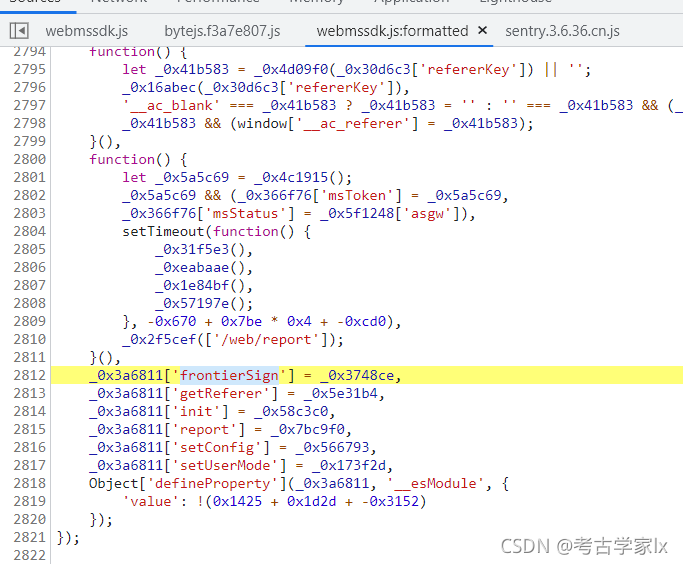The width and height of the screenshot is (683, 564).
Task: Click the _0x2f5cef function call
Action: (159, 339)
